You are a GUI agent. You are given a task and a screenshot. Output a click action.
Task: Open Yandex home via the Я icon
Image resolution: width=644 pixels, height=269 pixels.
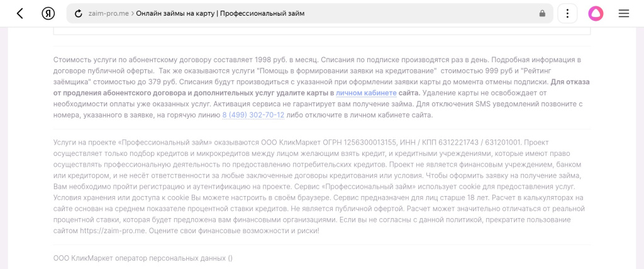(x=48, y=13)
